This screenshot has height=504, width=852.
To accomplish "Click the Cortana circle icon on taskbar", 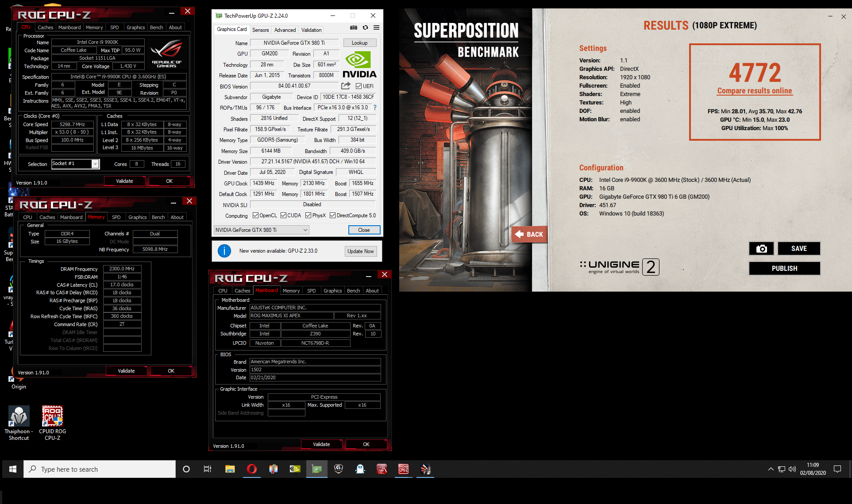I will [186, 469].
